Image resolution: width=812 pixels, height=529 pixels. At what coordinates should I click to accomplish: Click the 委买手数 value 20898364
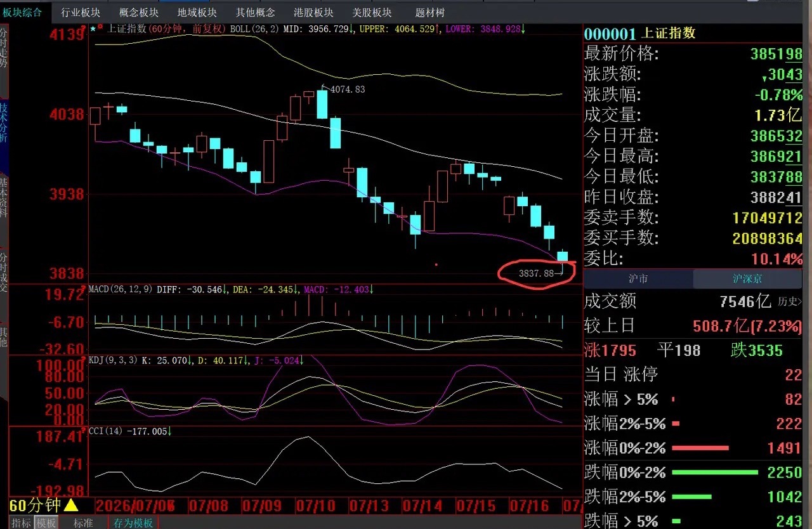(768, 238)
